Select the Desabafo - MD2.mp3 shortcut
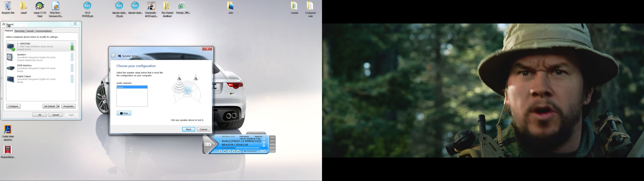Screen dimensions: 644x181 151,9
